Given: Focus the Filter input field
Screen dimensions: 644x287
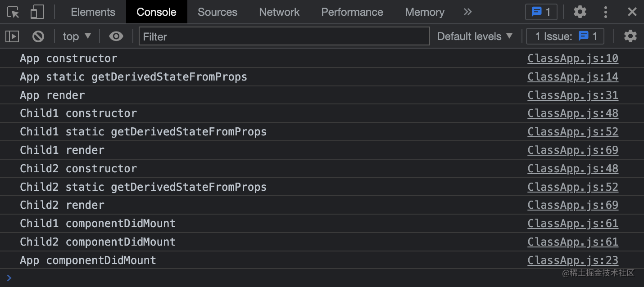Looking at the screenshot, I should (284, 36).
